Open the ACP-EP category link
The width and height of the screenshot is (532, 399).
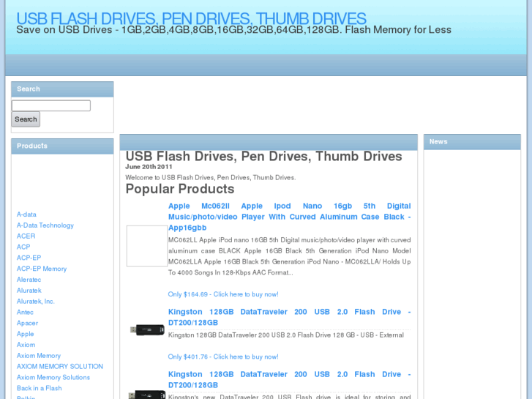[29, 258]
